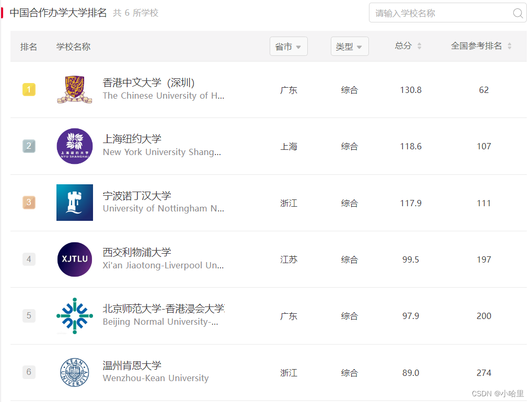Click the score 89.0 cell

point(411,373)
